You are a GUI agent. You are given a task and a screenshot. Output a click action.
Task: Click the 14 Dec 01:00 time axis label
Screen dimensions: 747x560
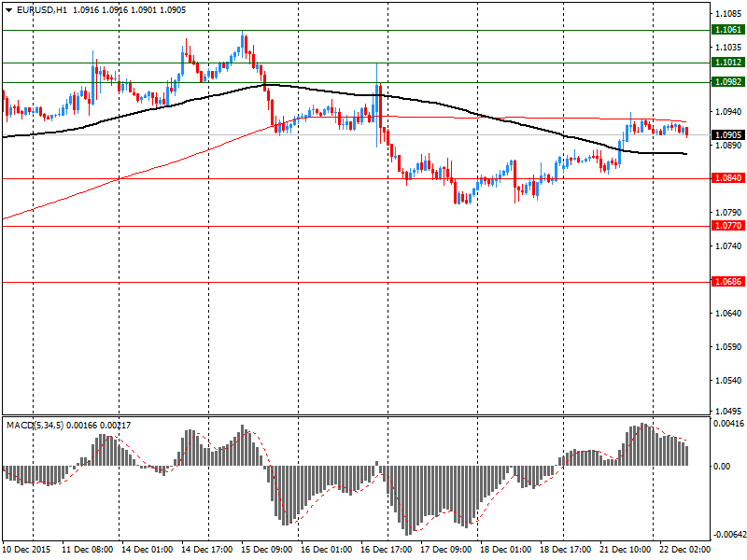click(x=148, y=550)
